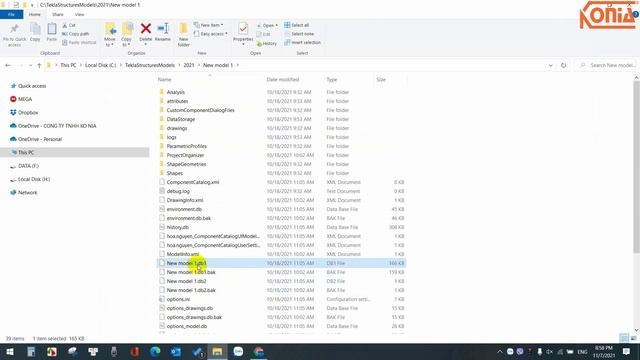This screenshot has width=640, height=360.
Task: Select ComponentCatalog.xml file
Action: tap(193, 182)
